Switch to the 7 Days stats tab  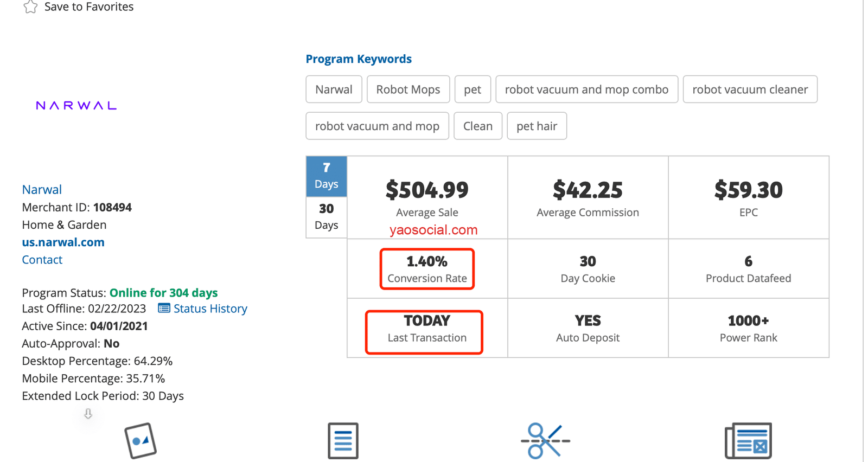[x=326, y=176]
